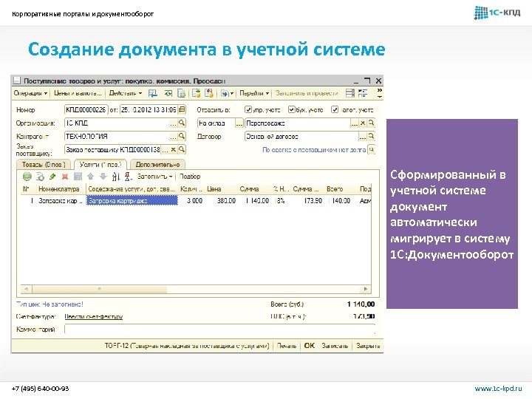Click the red delete row icon

tap(65, 177)
